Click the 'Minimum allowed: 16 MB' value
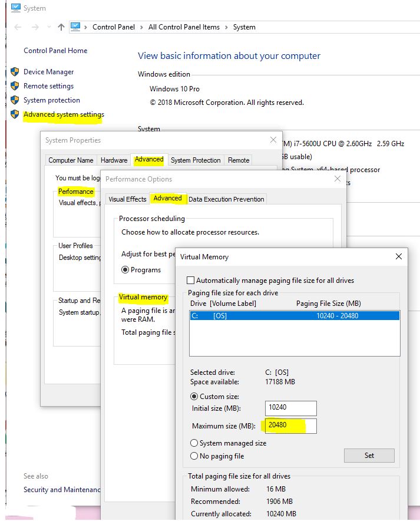 tap(276, 489)
